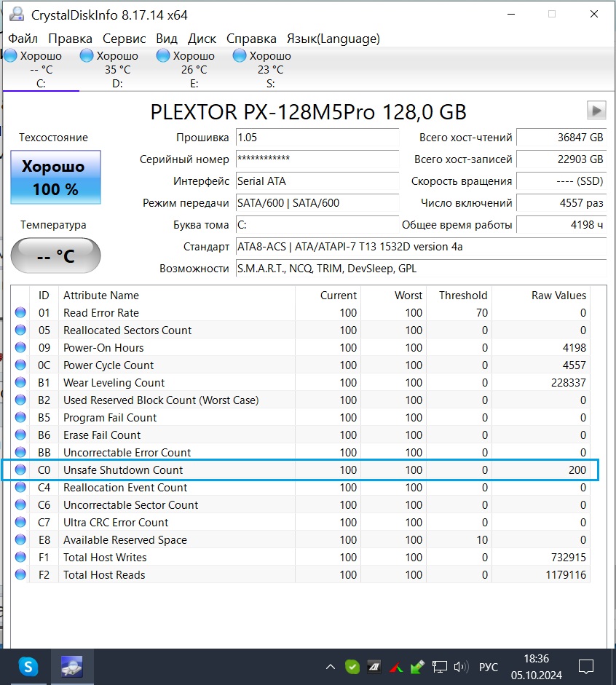Click the status dot for Total Host Writes

pyautogui.click(x=20, y=557)
